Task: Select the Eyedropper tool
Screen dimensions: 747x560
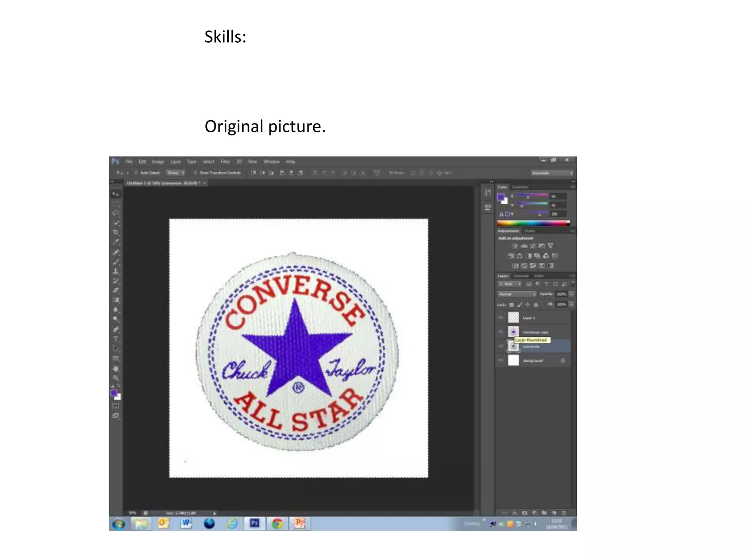Action: click(x=116, y=242)
